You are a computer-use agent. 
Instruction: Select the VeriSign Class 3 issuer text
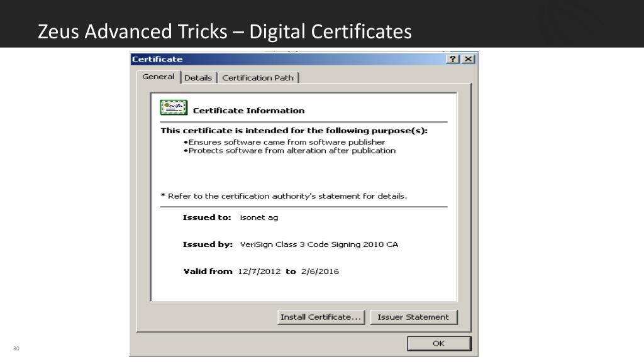point(319,244)
